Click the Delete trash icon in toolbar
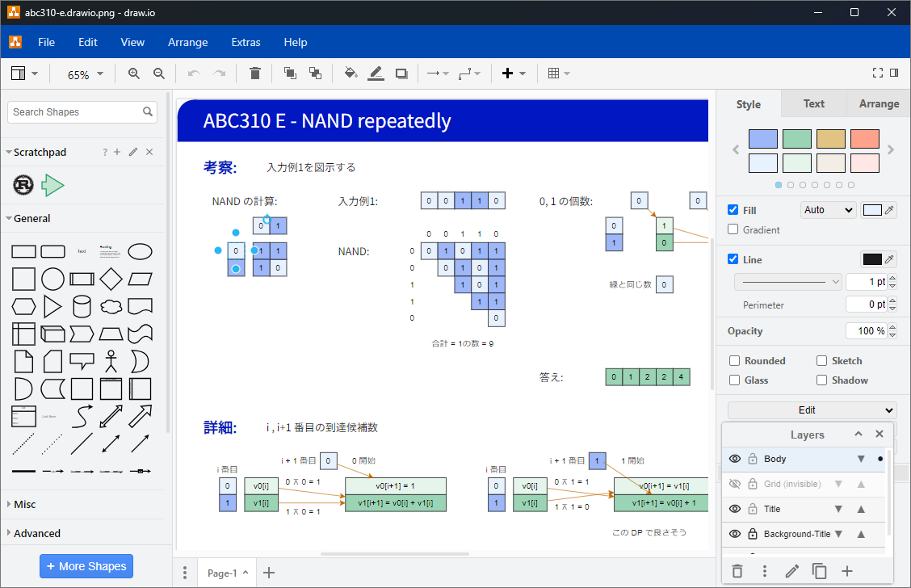This screenshot has width=911, height=588. (x=255, y=73)
